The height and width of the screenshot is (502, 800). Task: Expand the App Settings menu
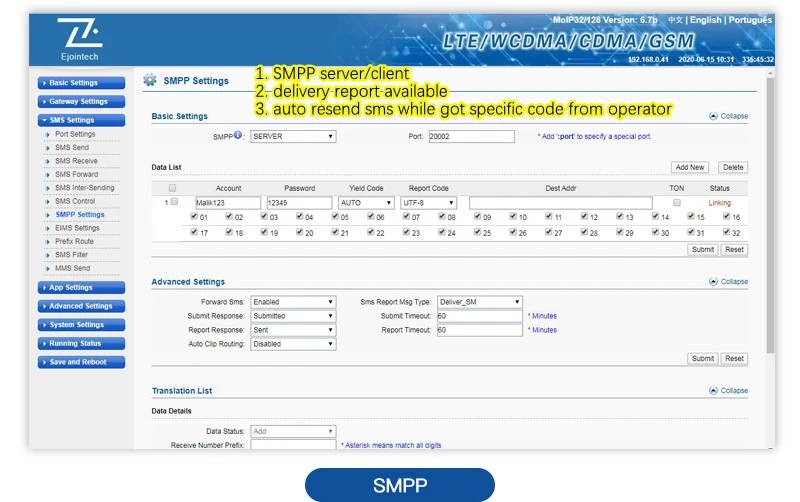click(81, 287)
